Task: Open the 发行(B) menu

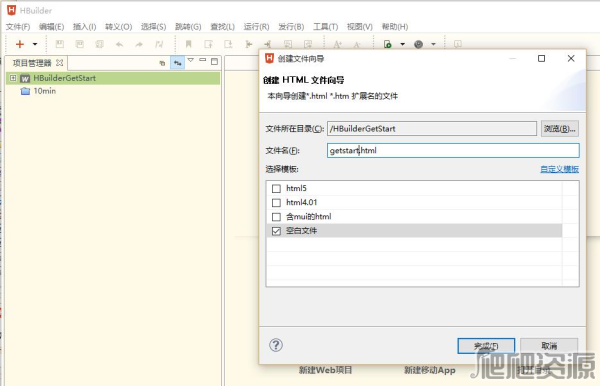Action: [291, 27]
